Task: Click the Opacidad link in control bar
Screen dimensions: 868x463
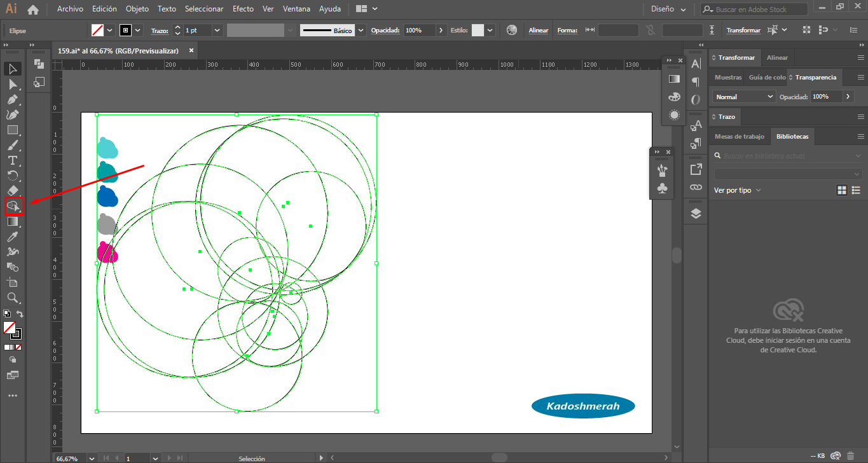Action: (x=385, y=30)
